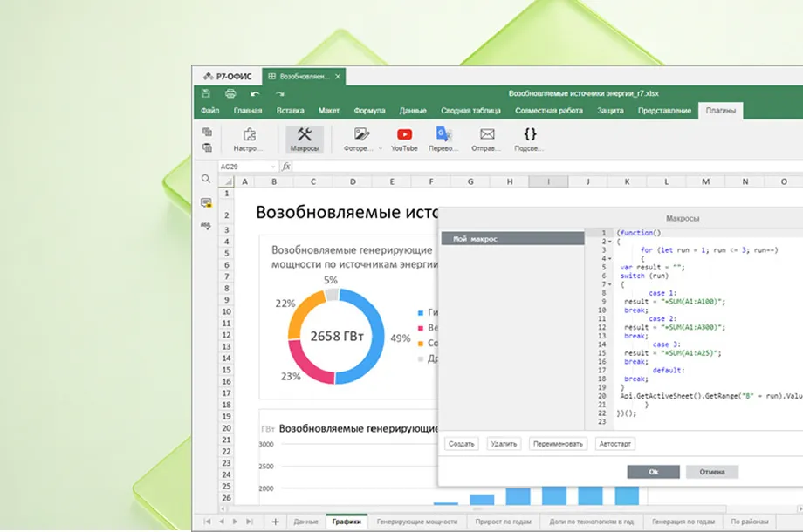Open the По районам sheet tab
Image resolution: width=803 pixels, height=532 pixels.
pyautogui.click(x=749, y=522)
